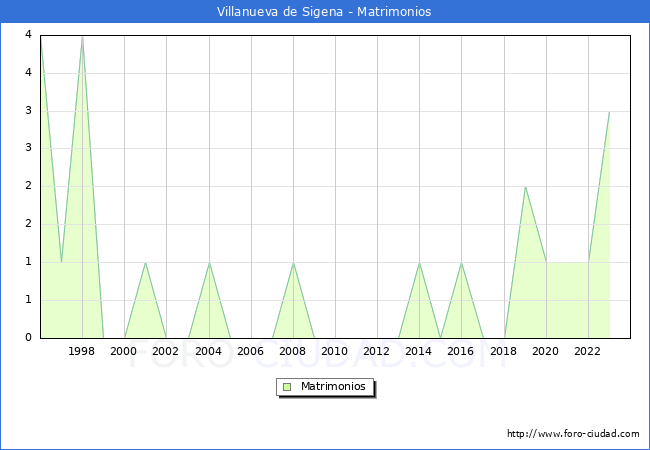Click the final data point at 2023
The width and height of the screenshot is (650, 450).
click(x=609, y=112)
